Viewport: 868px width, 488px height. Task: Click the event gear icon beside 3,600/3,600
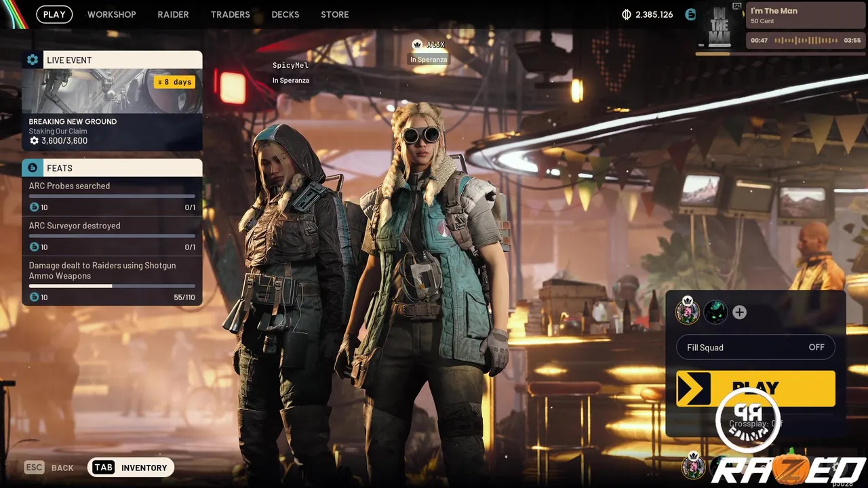click(x=34, y=141)
